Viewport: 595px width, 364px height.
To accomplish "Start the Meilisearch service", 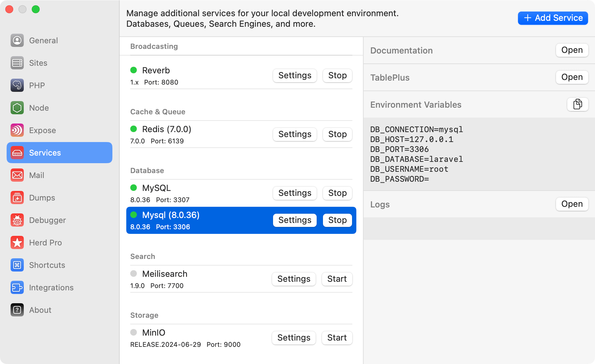I will [337, 279].
